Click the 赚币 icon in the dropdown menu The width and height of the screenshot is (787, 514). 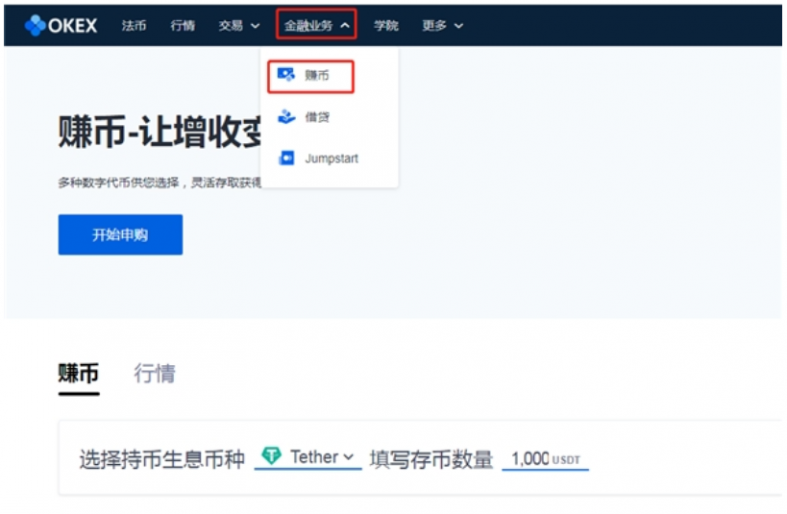(286, 75)
